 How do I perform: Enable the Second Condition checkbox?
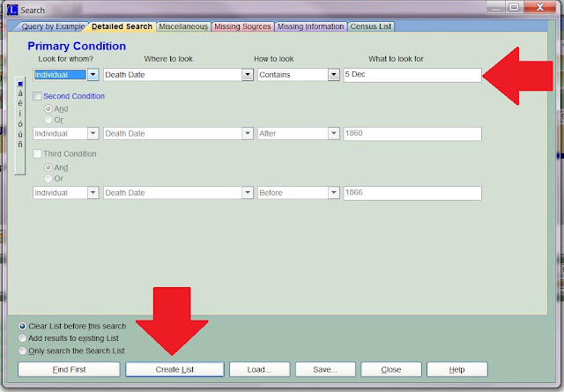[x=37, y=96]
